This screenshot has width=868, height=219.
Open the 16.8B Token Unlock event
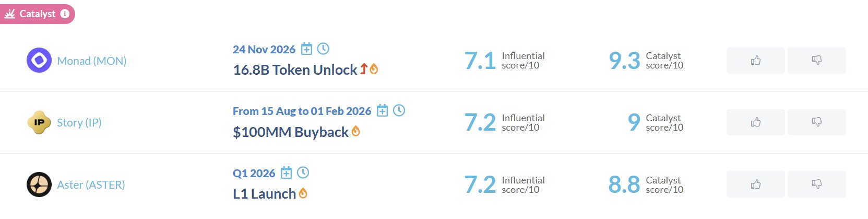pos(295,70)
